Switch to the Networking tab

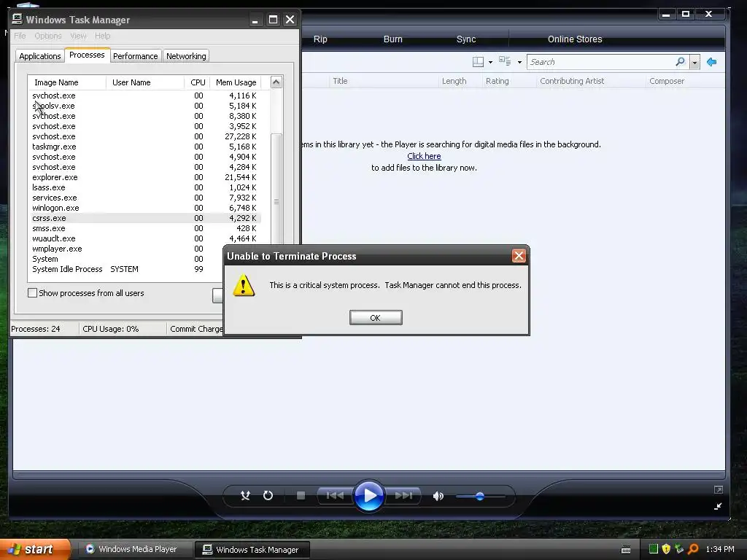click(x=186, y=56)
